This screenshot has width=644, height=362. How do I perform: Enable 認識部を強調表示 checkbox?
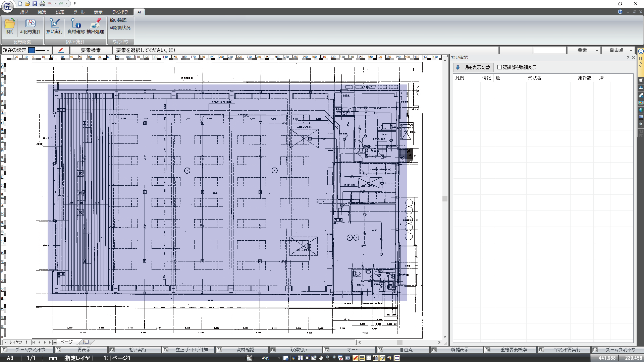pos(499,67)
